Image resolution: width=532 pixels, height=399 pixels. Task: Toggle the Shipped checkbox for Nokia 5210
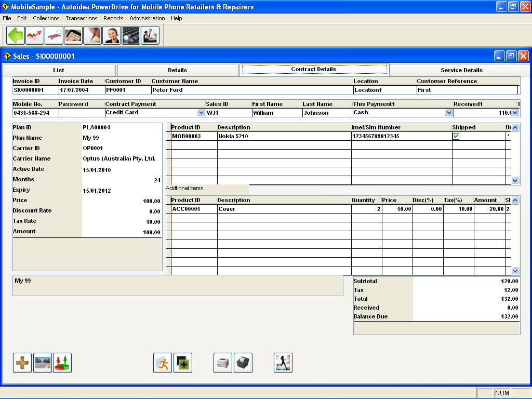pyautogui.click(x=456, y=136)
